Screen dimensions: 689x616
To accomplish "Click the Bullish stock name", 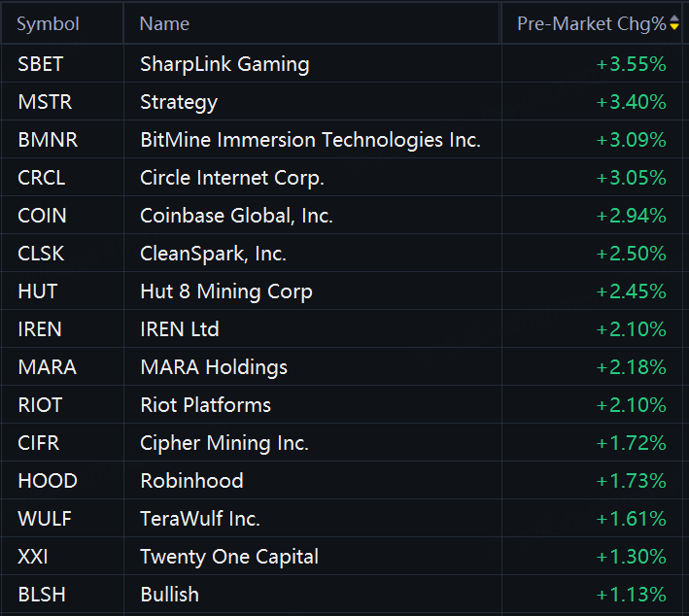I will [169, 595].
